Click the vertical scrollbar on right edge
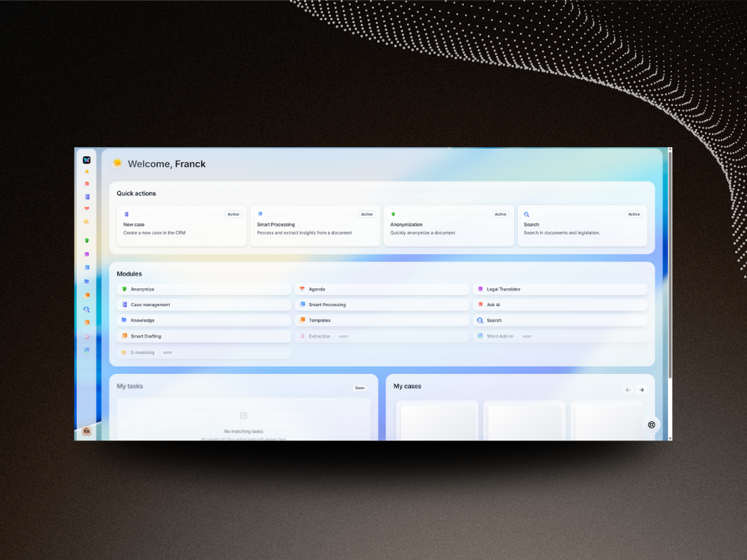The width and height of the screenshot is (747, 560). point(669,261)
